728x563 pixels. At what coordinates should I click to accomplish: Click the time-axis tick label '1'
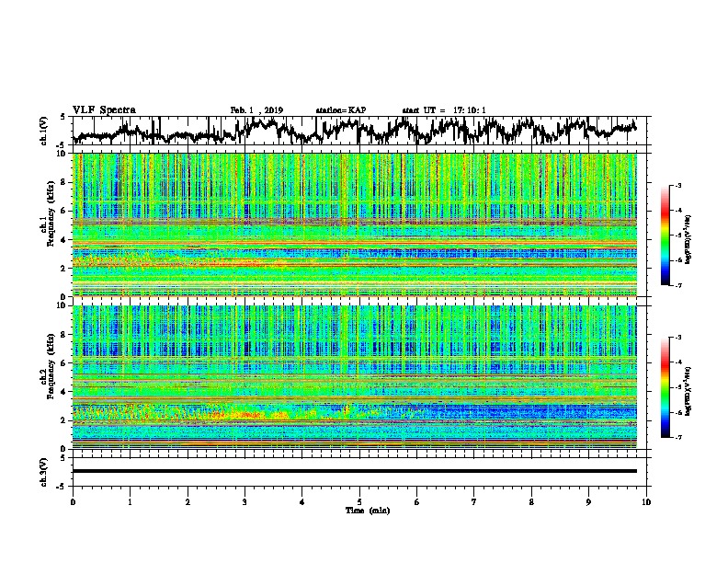coord(130,502)
